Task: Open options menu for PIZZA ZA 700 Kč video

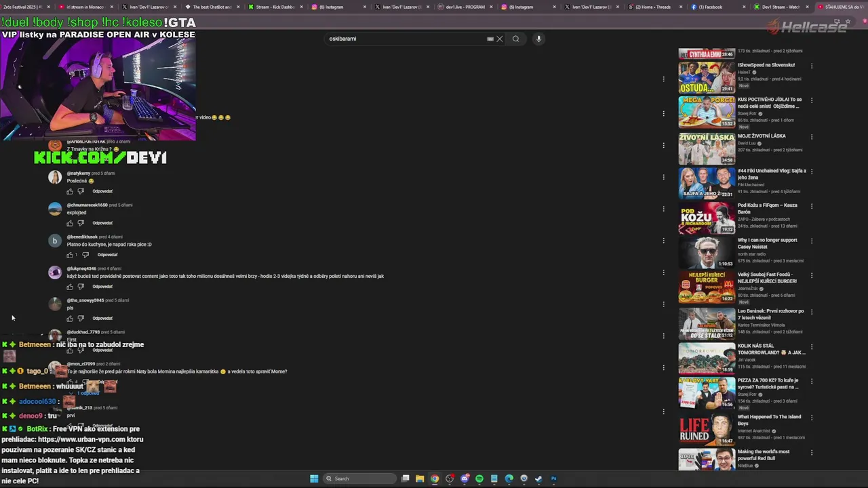Action: pos(812,381)
